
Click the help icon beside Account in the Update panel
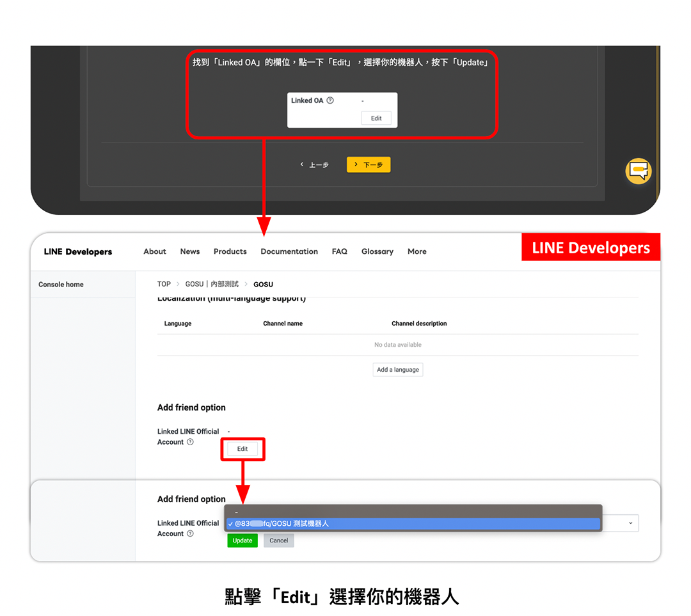click(190, 533)
